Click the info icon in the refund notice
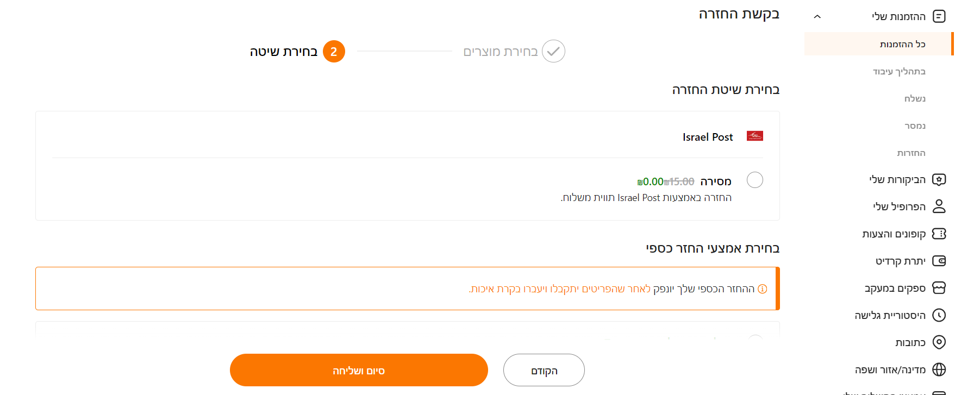The width and height of the screenshot is (980, 395). point(763,289)
